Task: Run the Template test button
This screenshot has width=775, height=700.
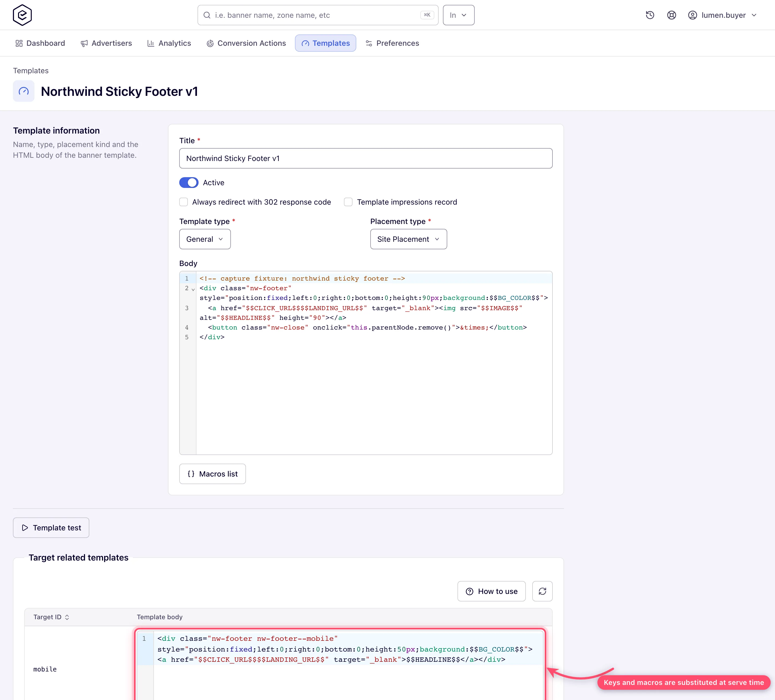Action: coord(51,528)
